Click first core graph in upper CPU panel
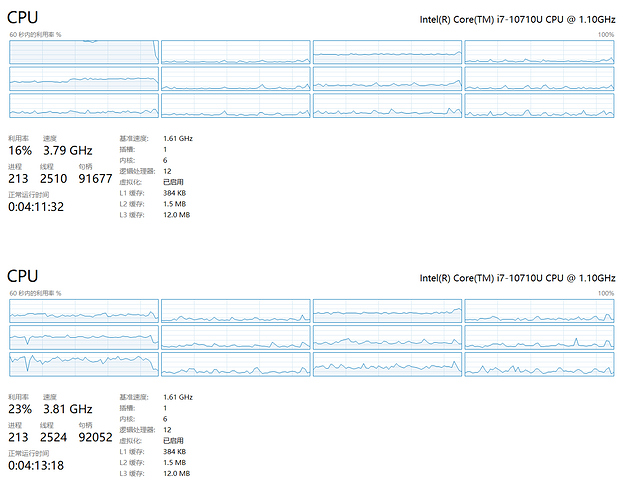 [84, 52]
